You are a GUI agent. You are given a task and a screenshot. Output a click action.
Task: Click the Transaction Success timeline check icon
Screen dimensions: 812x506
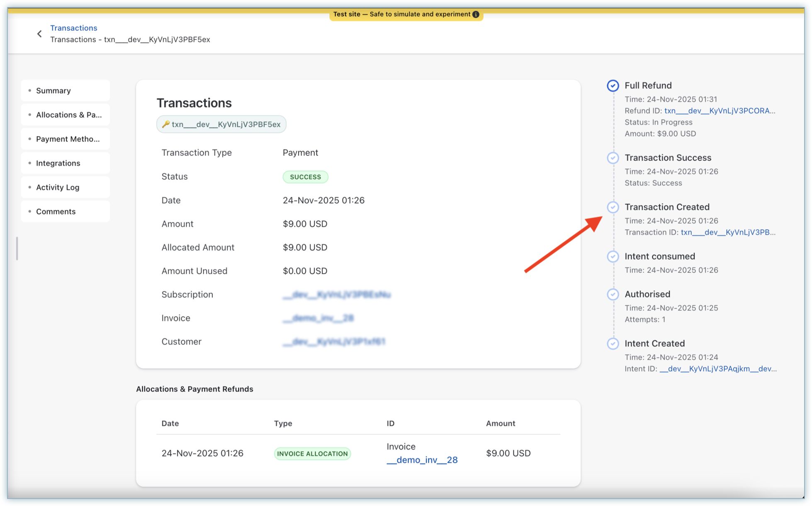(613, 158)
